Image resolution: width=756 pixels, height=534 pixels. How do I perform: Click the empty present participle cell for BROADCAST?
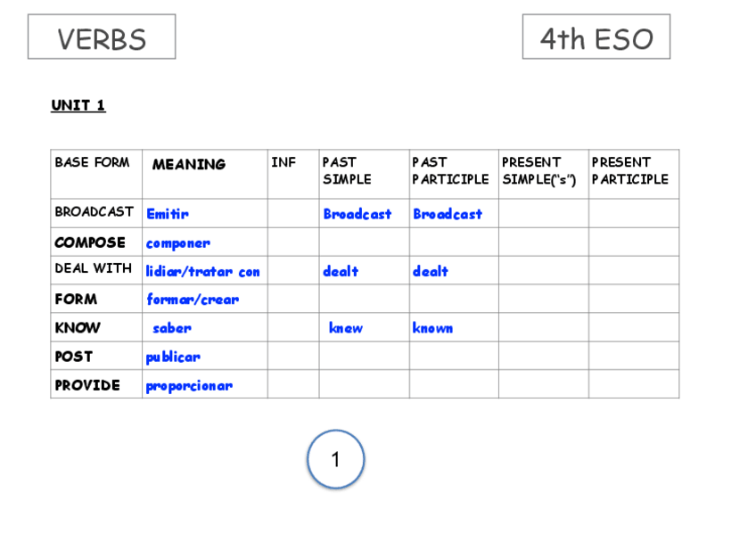pos(633,213)
